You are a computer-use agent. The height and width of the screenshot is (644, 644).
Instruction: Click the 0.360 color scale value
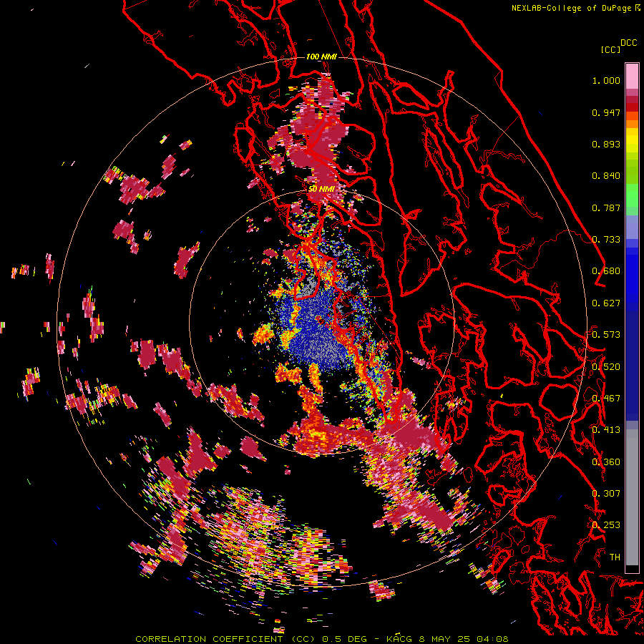pyautogui.click(x=606, y=462)
